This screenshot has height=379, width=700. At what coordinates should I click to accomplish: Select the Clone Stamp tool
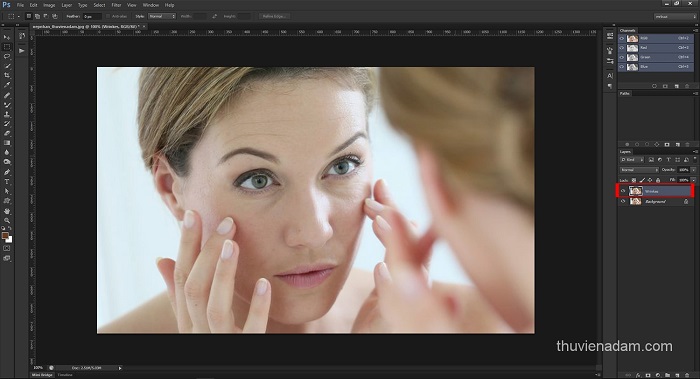coord(7,114)
